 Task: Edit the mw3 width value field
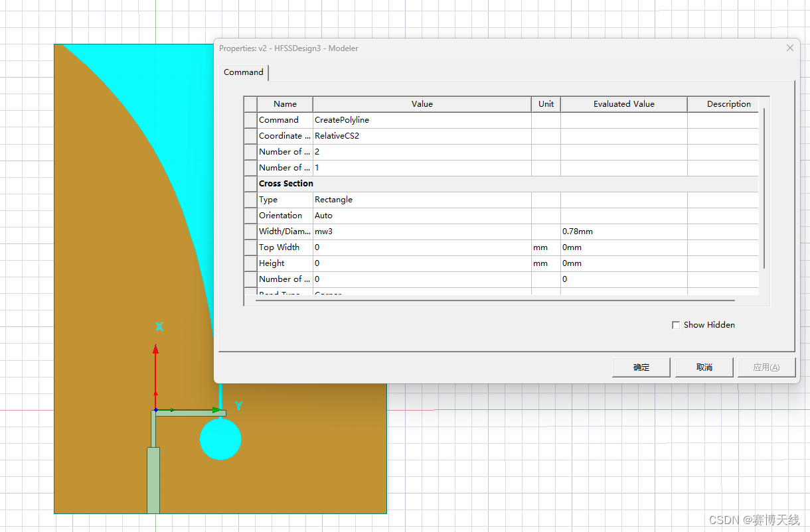[422, 232]
